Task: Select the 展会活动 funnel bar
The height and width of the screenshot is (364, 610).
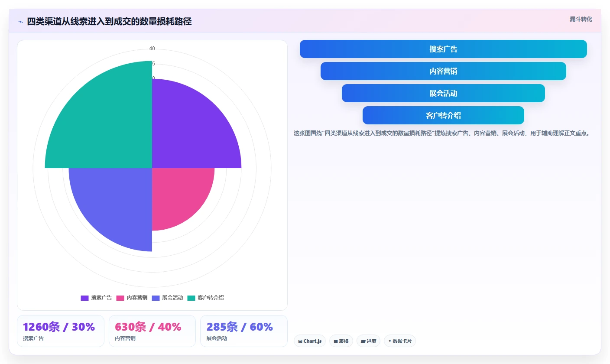Action: [443, 93]
